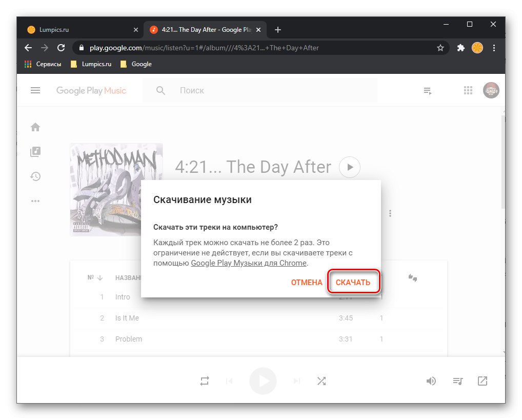Toggle repeat mode in the player
Image resolution: width=522 pixels, height=420 pixels.
[205, 381]
